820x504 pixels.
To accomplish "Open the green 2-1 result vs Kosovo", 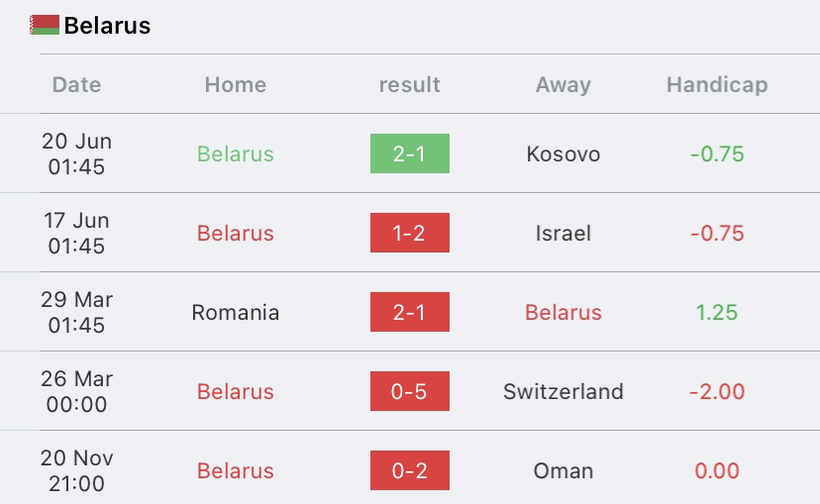I will click(x=409, y=153).
